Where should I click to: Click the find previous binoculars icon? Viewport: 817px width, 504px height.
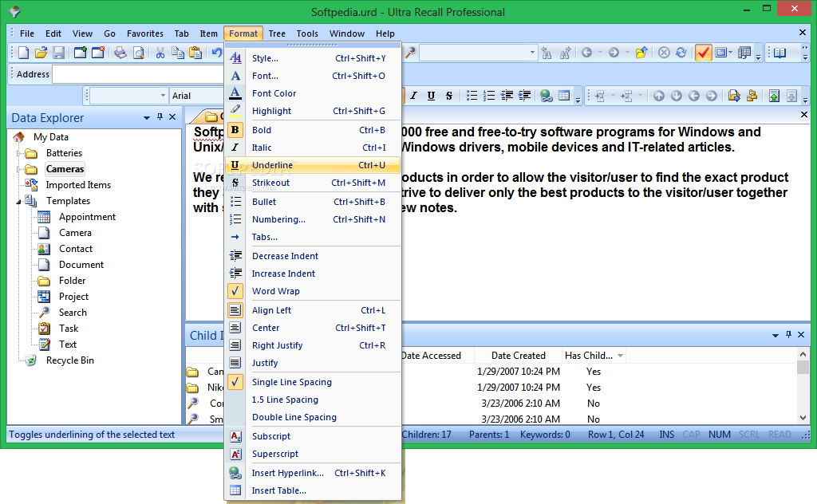coord(547,53)
